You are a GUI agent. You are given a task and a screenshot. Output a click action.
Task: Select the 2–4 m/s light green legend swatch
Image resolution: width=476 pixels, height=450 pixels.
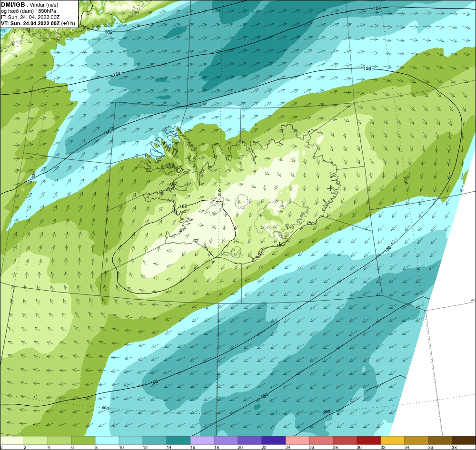coord(36,440)
